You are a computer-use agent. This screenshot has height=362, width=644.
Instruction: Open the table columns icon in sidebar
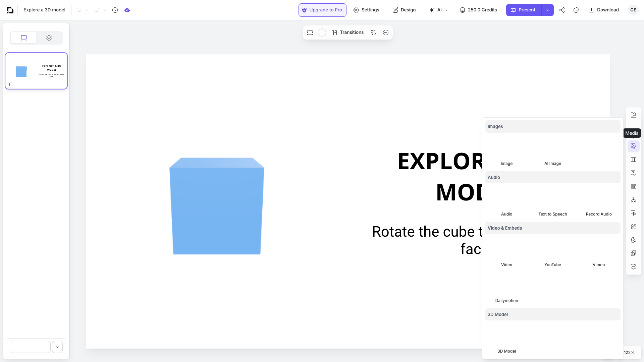tap(633, 160)
